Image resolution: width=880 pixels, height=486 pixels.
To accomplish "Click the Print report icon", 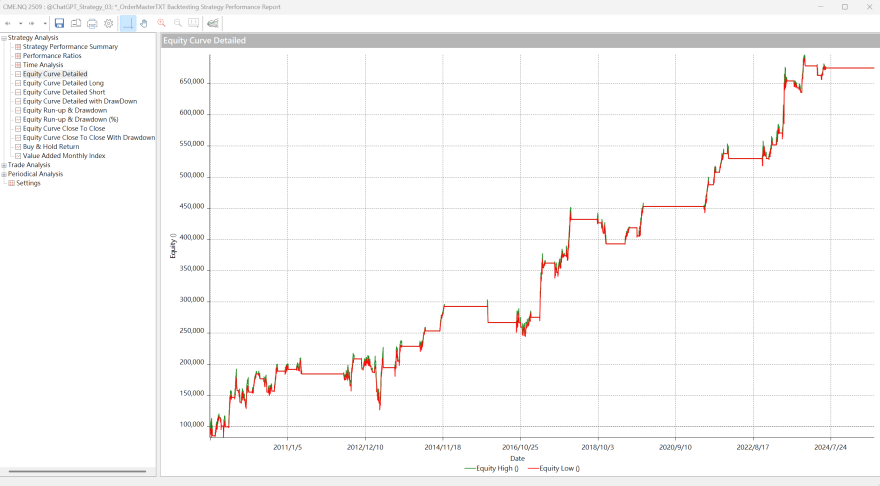I will (x=92, y=23).
